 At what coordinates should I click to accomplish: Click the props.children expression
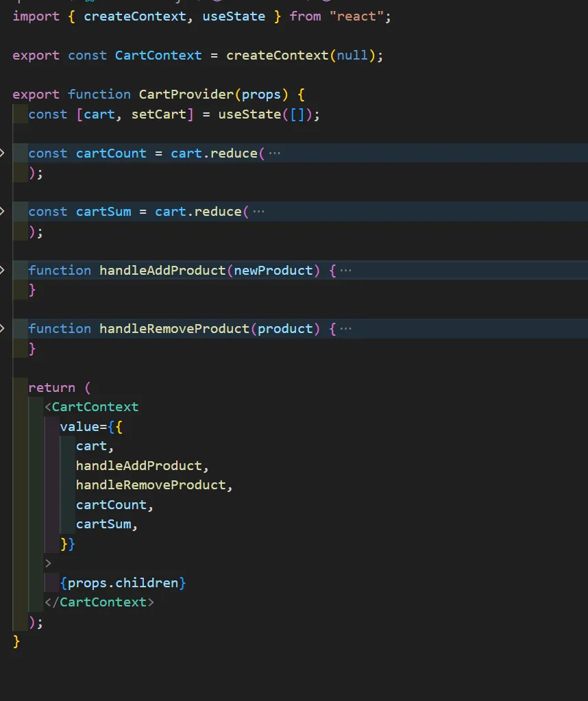(x=123, y=583)
